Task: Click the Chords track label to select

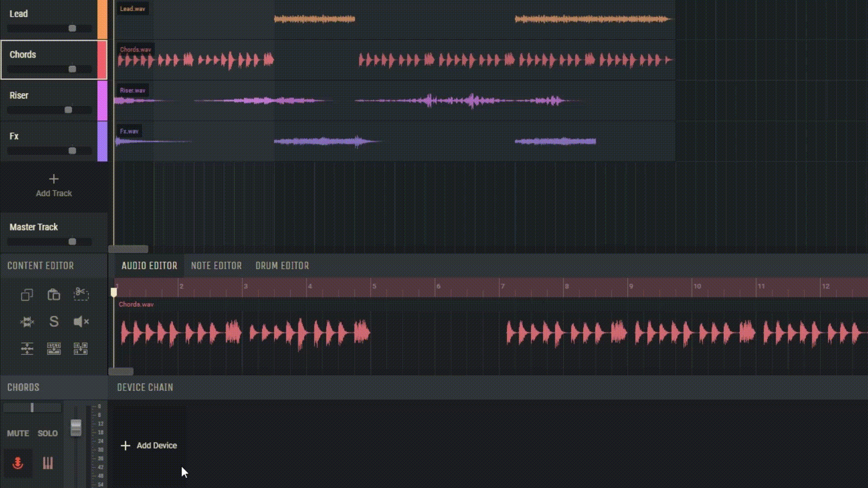Action: (23, 54)
